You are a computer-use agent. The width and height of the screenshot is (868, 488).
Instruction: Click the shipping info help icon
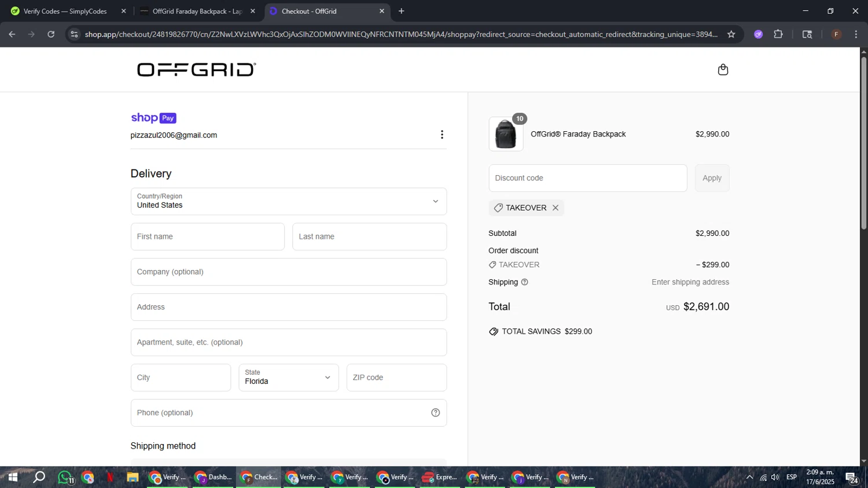525,282
